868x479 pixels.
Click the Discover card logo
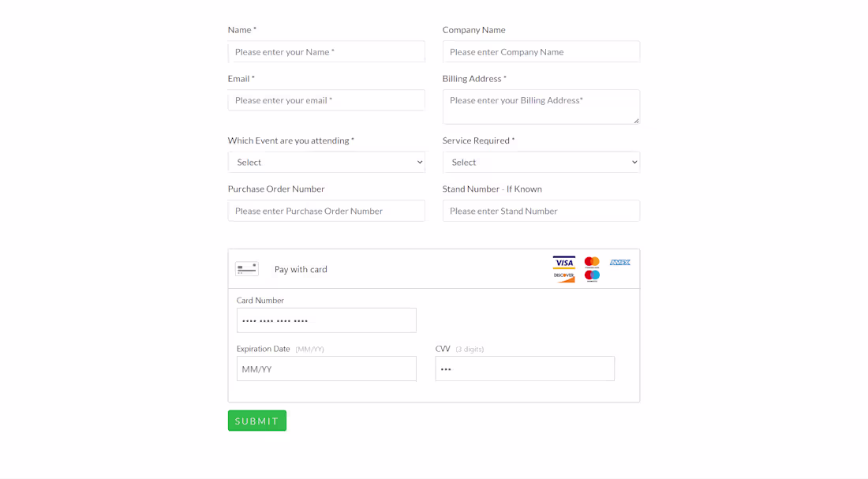tap(563, 277)
